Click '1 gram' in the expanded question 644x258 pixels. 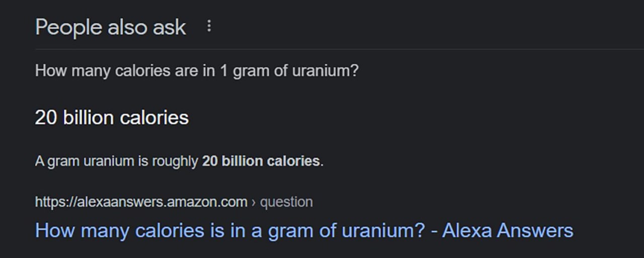239,70
